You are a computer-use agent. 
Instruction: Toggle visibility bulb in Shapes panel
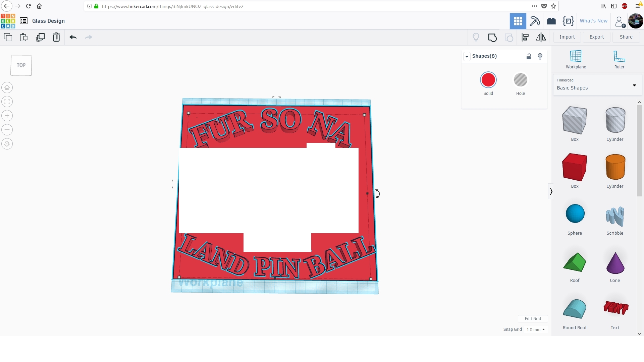[x=540, y=56]
